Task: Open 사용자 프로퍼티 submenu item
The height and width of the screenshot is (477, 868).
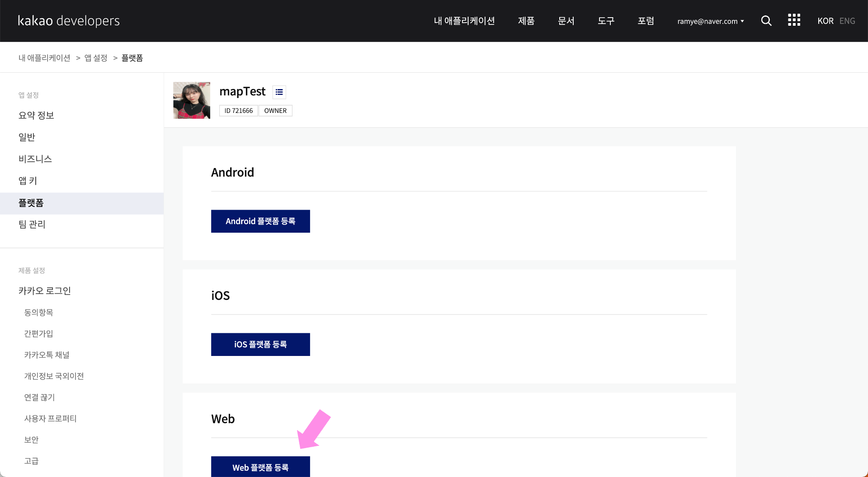Action: [50, 418]
